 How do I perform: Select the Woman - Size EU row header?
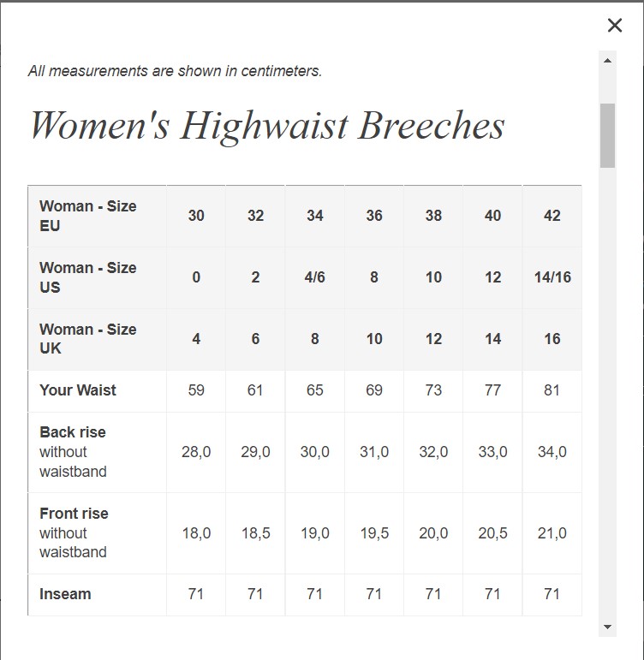pyautogui.click(x=88, y=216)
